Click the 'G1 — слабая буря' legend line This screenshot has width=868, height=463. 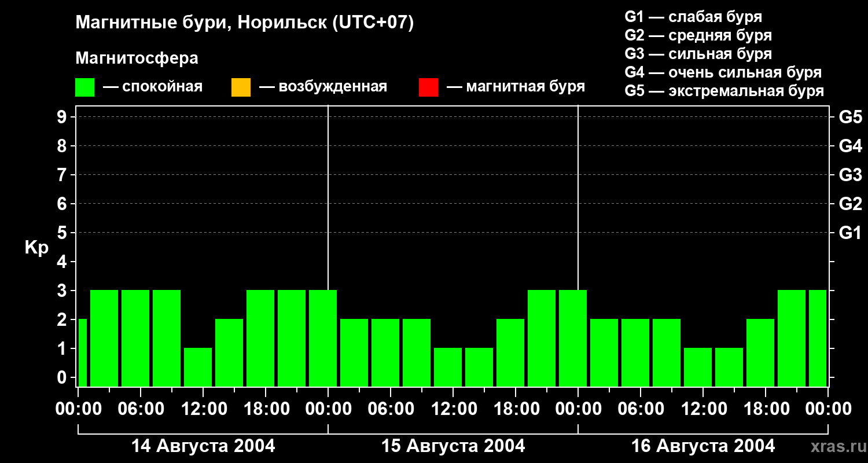[x=693, y=17]
